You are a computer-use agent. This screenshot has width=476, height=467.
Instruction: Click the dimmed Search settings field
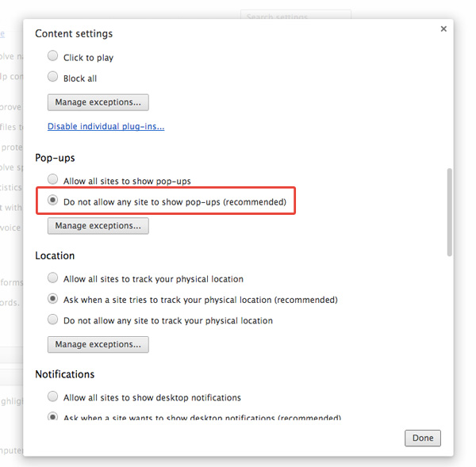click(x=295, y=16)
